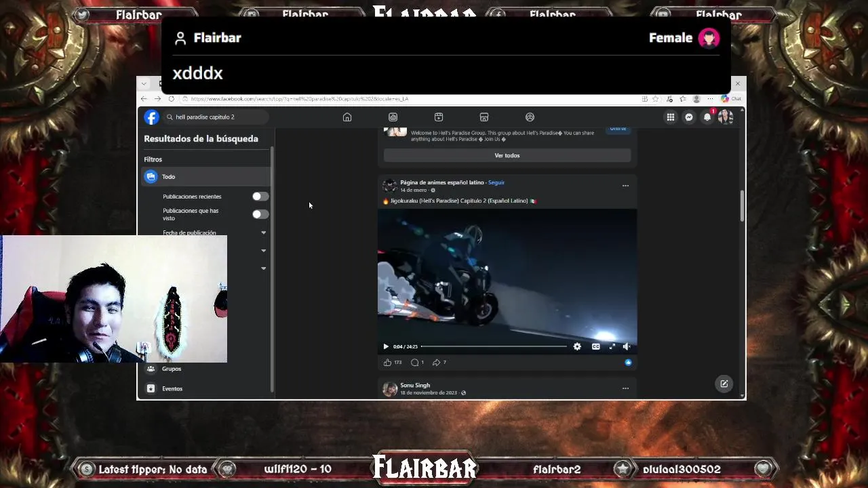This screenshot has width=868, height=488.
Task: Click the streamer webcam overlay
Action: click(x=113, y=299)
